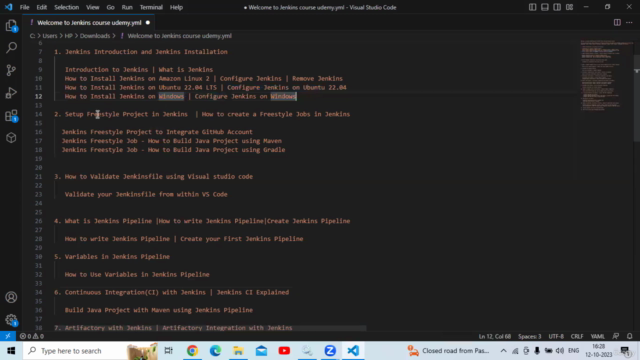The height and width of the screenshot is (360, 640).
Task: Click line number 12 in the gutter
Action: click(38, 96)
